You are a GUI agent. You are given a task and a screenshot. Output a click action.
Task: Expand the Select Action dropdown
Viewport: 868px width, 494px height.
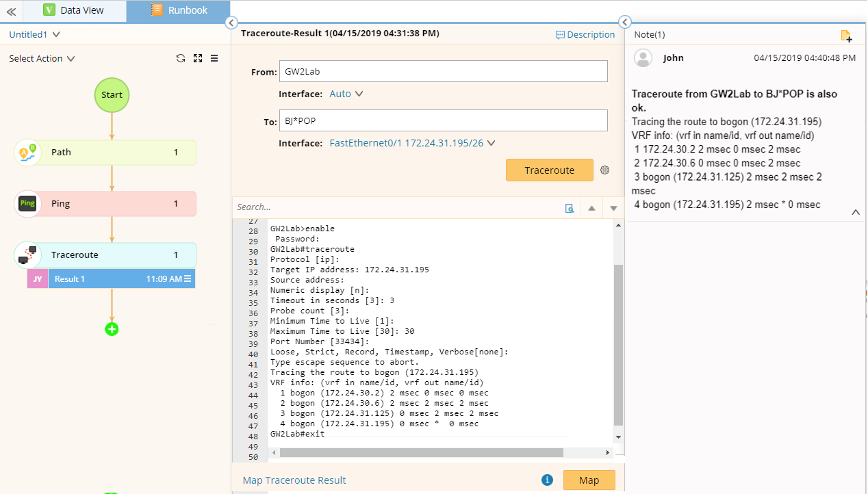point(42,59)
